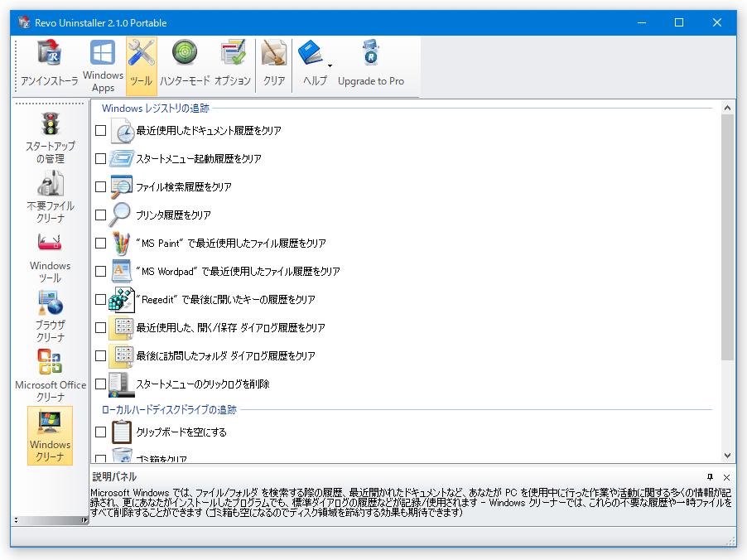Click the sidebar overflow chevron at bottom left
The image size is (747, 560).
[17, 520]
